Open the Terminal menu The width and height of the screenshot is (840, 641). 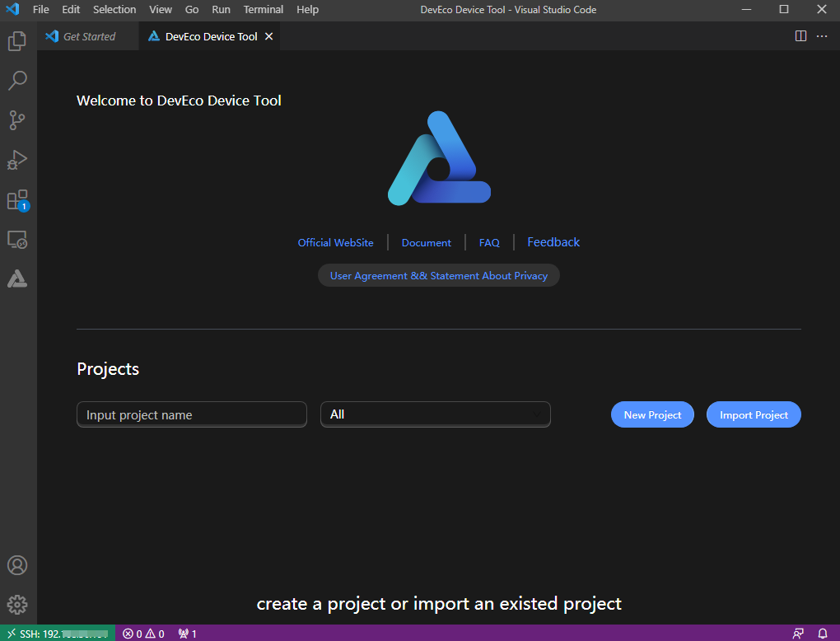pos(263,10)
